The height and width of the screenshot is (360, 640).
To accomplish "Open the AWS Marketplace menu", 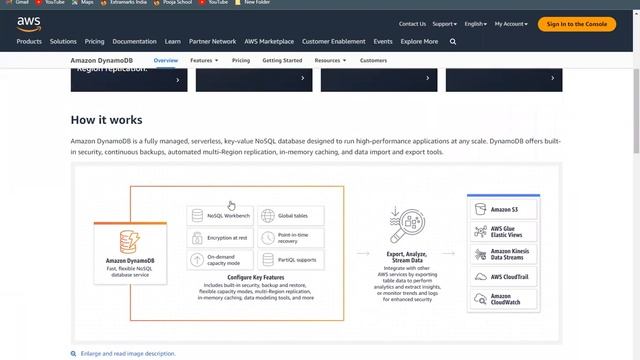I will pos(269,42).
